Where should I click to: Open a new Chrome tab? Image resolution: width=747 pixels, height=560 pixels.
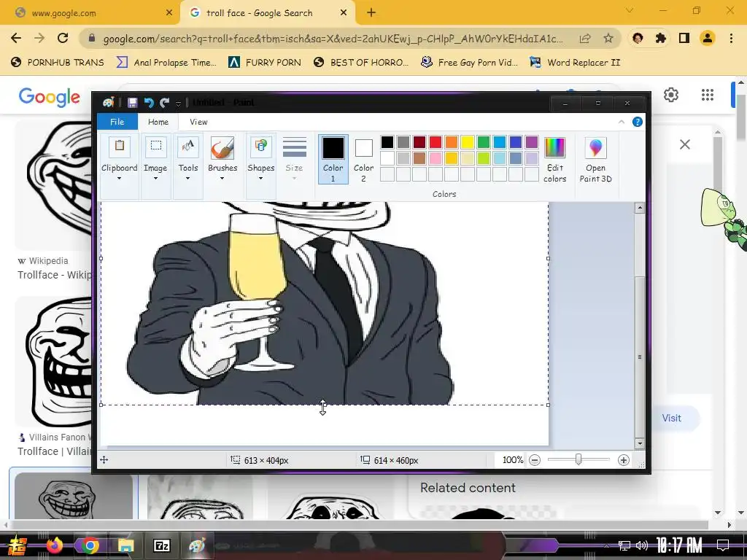pyautogui.click(x=371, y=13)
